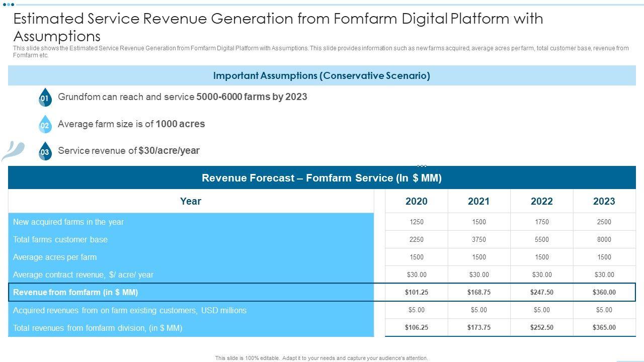Click the 5500 customer base cell

pyautogui.click(x=542, y=239)
